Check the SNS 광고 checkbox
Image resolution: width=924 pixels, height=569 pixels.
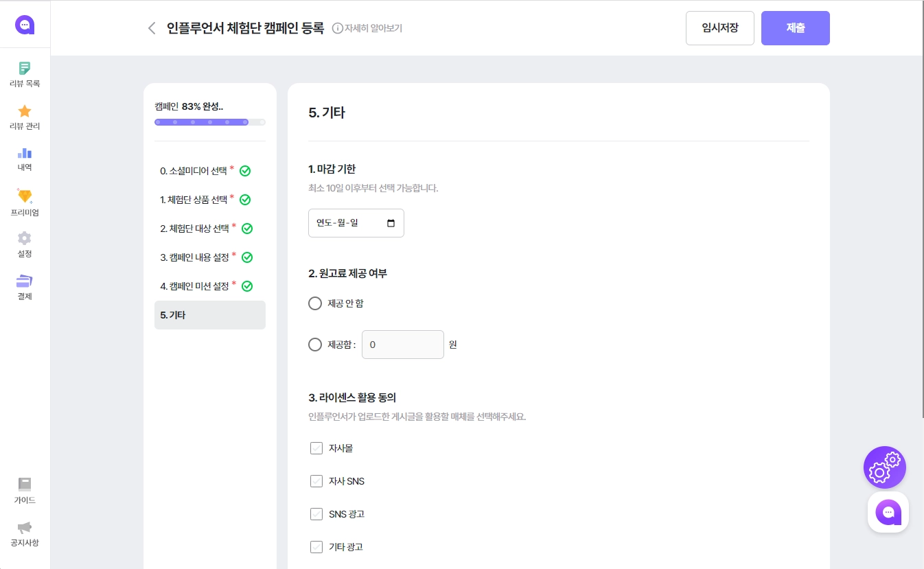316,514
